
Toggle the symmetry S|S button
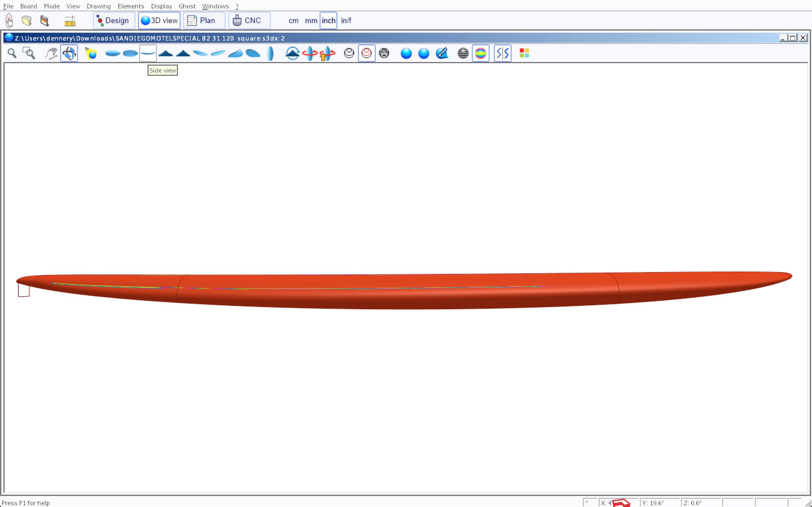[x=502, y=53]
